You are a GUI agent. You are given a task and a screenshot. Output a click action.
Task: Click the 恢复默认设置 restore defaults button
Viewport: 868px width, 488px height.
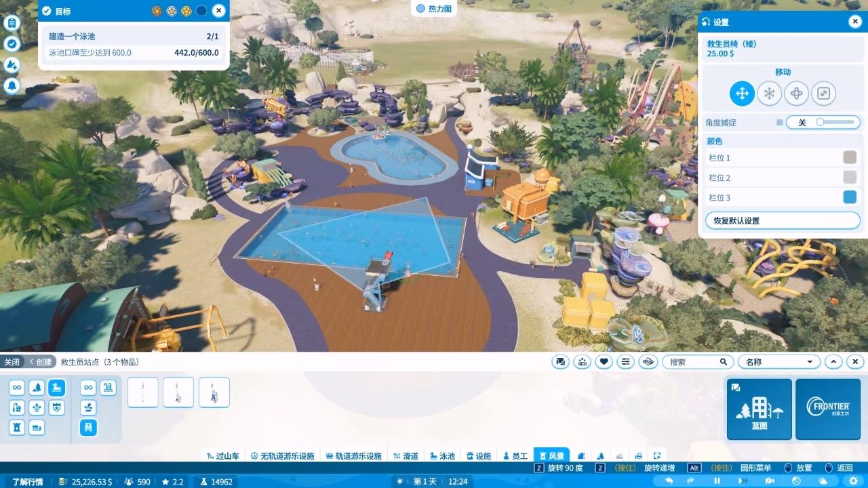(783, 220)
